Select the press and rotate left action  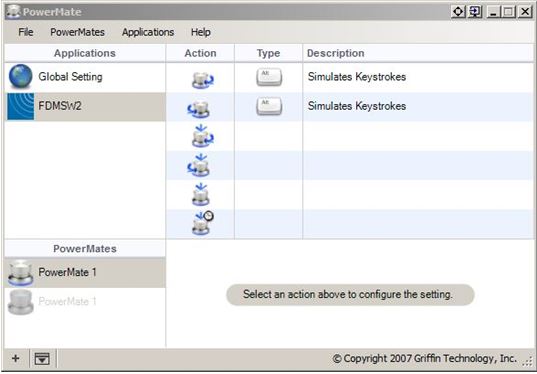coord(199,165)
